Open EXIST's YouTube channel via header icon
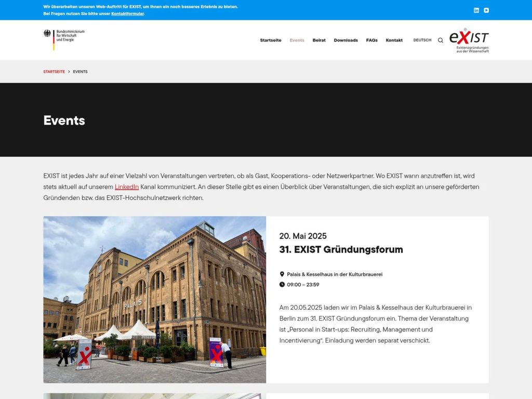532x399 pixels. 486,10
